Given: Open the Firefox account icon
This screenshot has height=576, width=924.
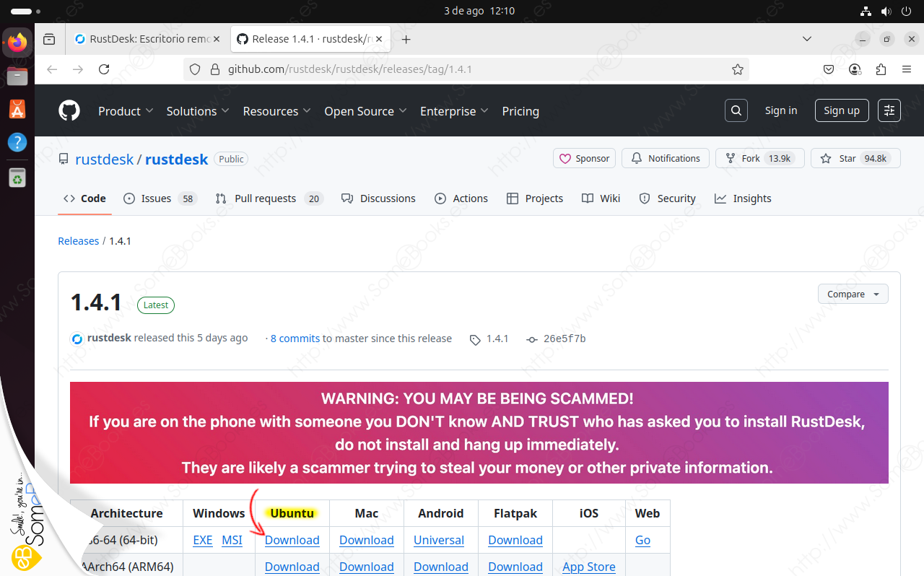Looking at the screenshot, I should click(855, 69).
